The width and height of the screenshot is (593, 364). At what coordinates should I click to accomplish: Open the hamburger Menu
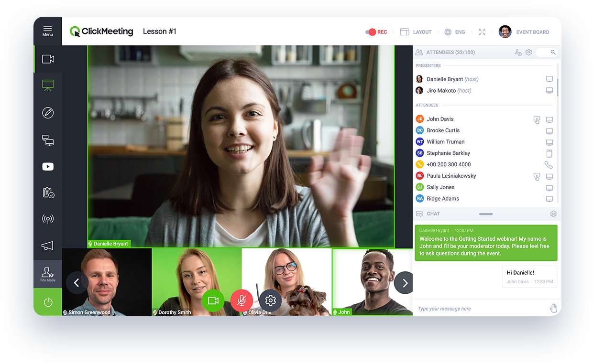[x=48, y=31]
